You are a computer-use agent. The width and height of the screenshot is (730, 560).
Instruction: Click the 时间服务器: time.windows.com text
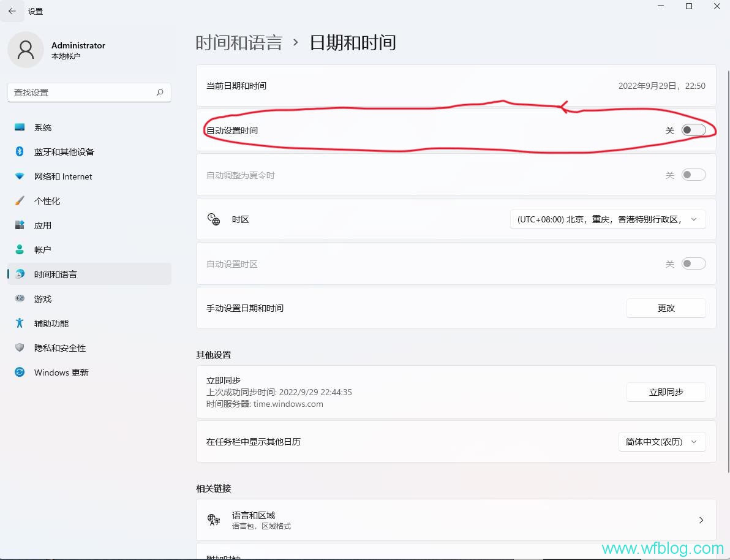tap(265, 404)
